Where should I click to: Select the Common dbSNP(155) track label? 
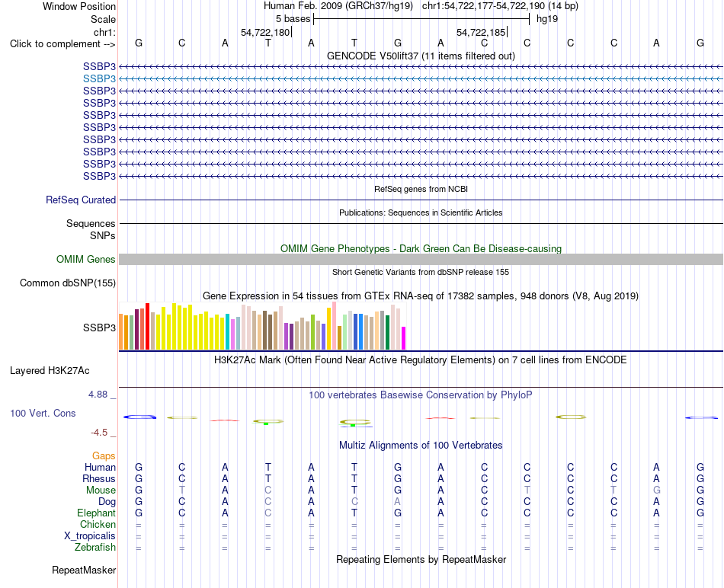(67, 283)
